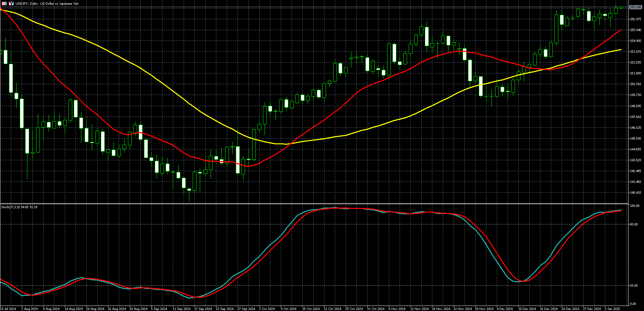Click the 12 Nov 2024 date label
Screen dimensions: 644x311
tap(419, 309)
